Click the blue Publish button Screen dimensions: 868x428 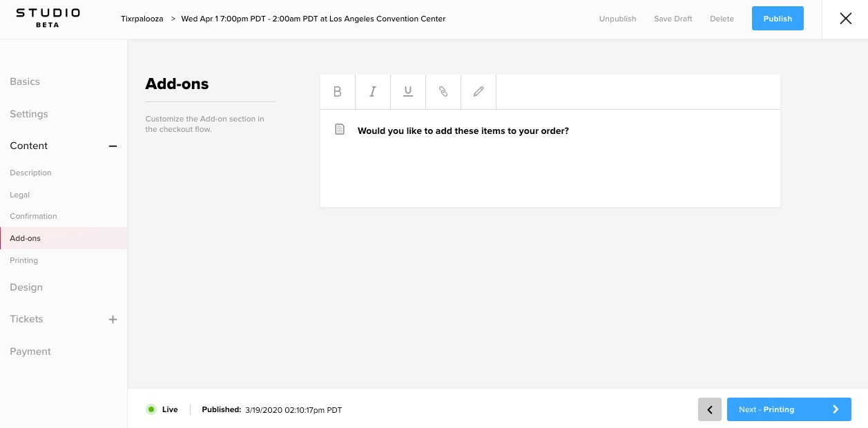point(778,19)
